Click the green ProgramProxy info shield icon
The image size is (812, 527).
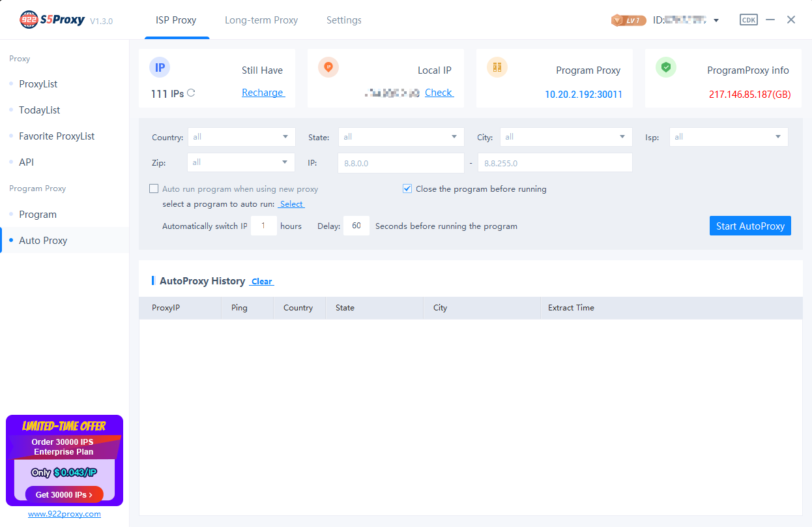(x=666, y=67)
